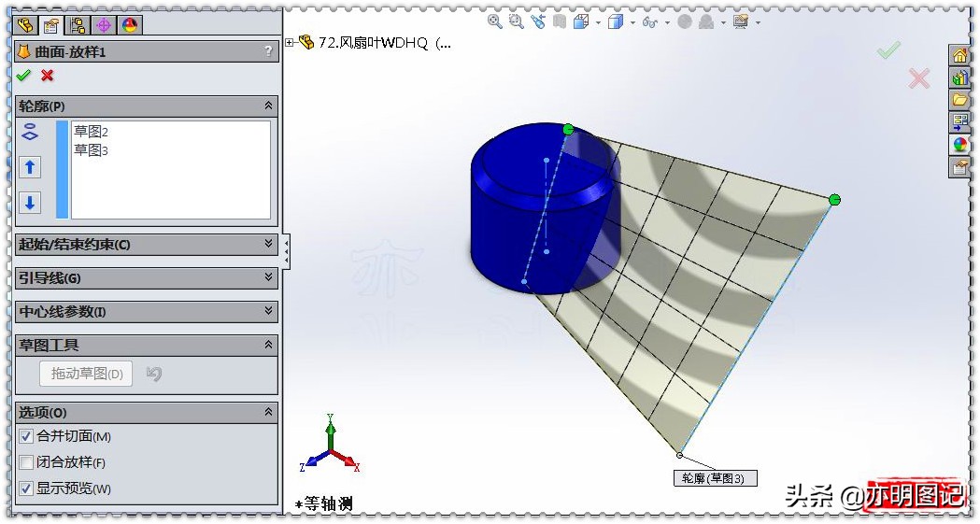Move selected profile up in list
Image resolution: width=980 pixels, height=524 pixels.
click(x=30, y=167)
